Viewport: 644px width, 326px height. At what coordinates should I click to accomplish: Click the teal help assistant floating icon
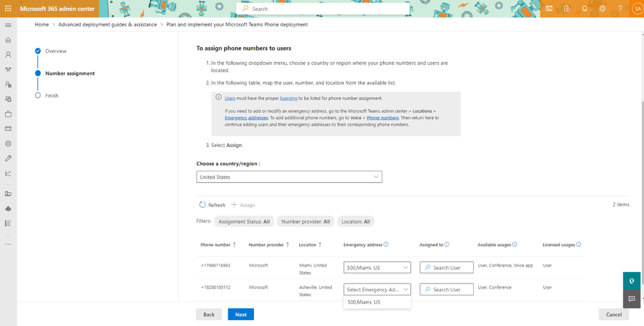tap(632, 281)
